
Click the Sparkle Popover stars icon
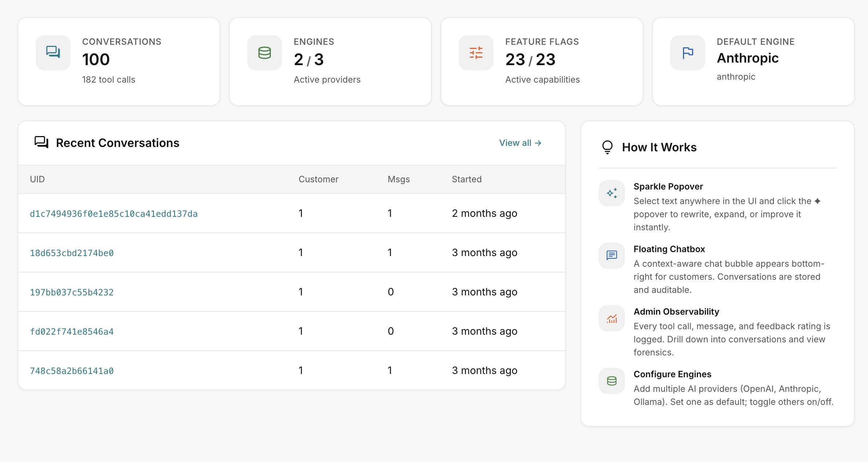(612, 193)
